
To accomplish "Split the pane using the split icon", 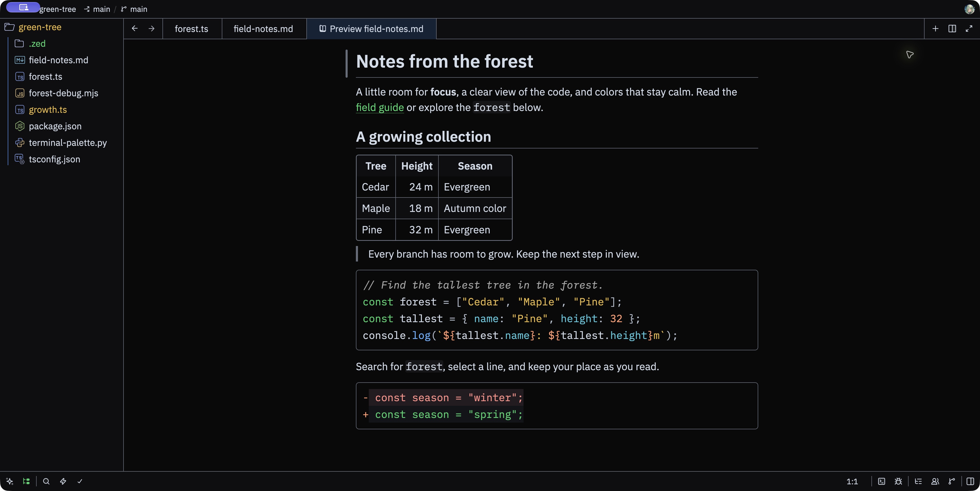I will [952, 29].
